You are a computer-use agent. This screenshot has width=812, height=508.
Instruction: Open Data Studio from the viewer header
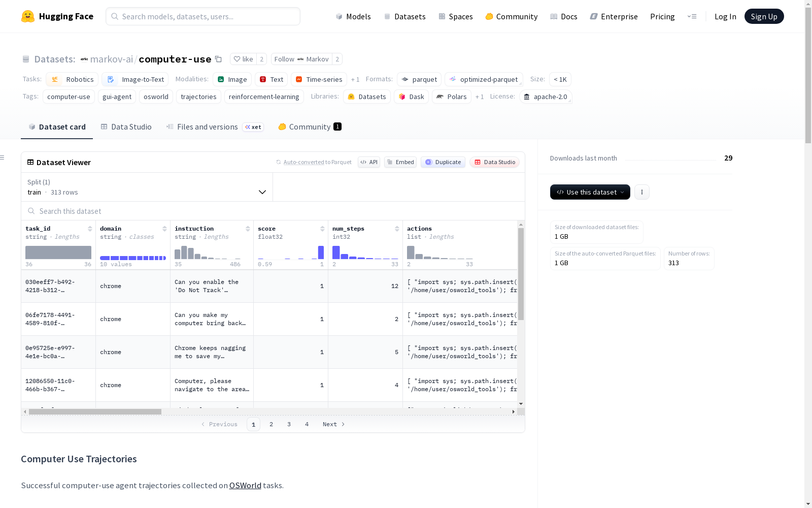point(495,162)
